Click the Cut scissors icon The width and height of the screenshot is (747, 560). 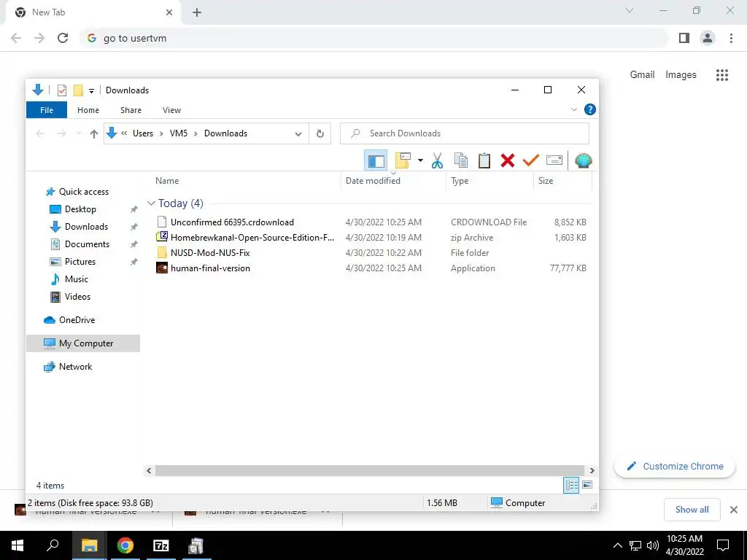point(437,160)
